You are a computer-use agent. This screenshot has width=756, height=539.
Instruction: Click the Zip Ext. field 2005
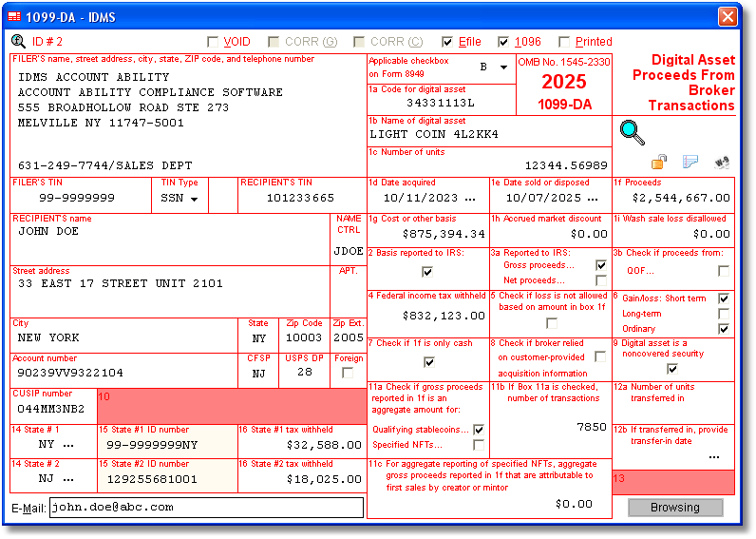tap(349, 337)
